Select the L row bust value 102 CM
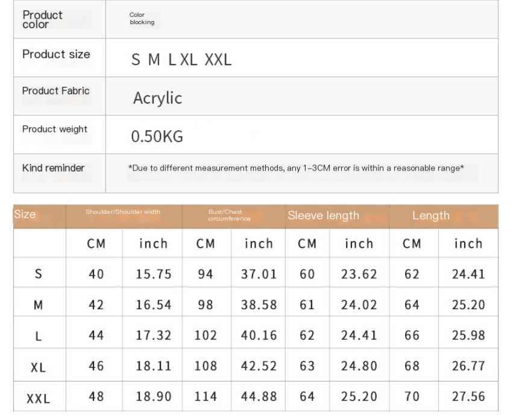 pyautogui.click(x=206, y=335)
